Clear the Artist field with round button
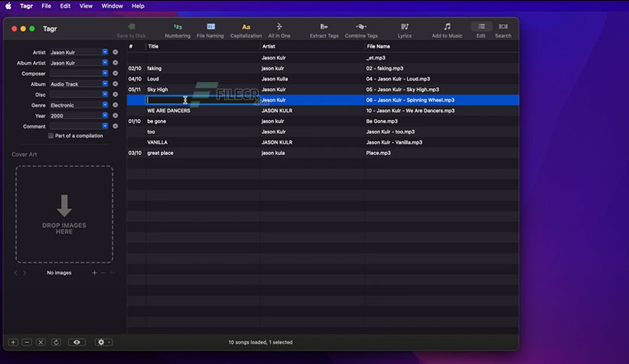Screen dimensions: 629x364 [115, 52]
